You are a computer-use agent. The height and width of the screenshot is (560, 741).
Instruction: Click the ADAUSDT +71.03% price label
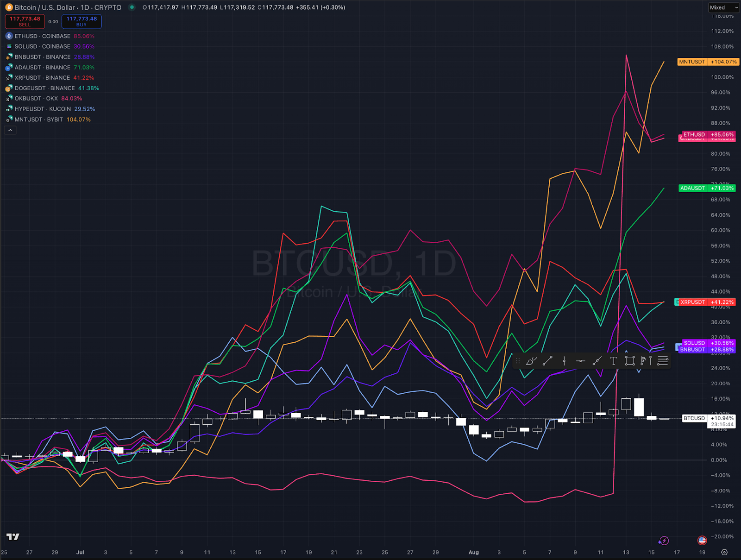(707, 188)
